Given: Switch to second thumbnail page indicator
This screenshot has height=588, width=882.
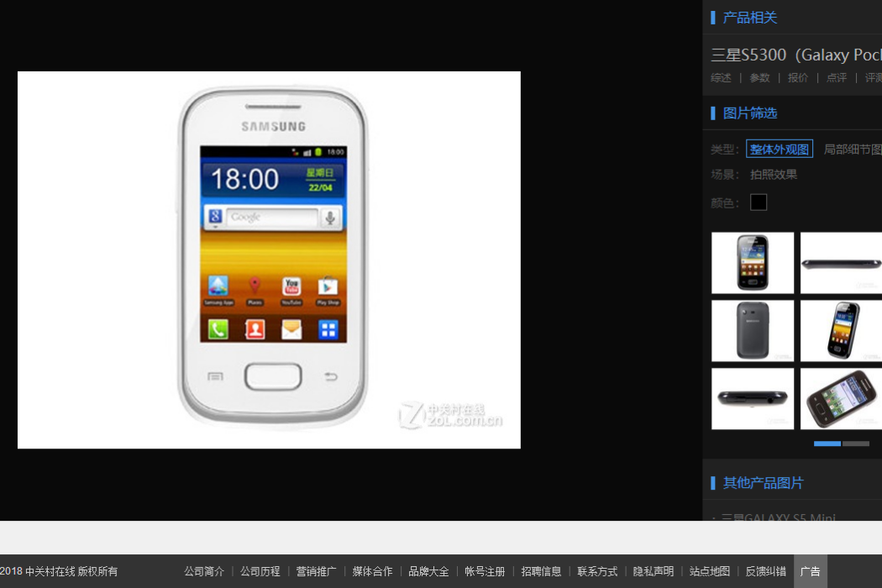Looking at the screenshot, I should [x=856, y=444].
